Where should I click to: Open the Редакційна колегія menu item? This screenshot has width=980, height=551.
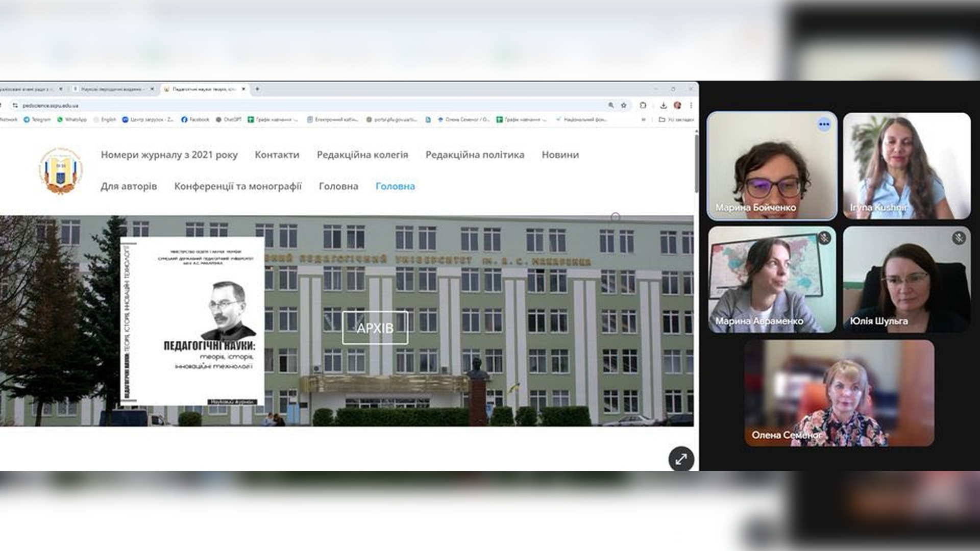(x=362, y=155)
